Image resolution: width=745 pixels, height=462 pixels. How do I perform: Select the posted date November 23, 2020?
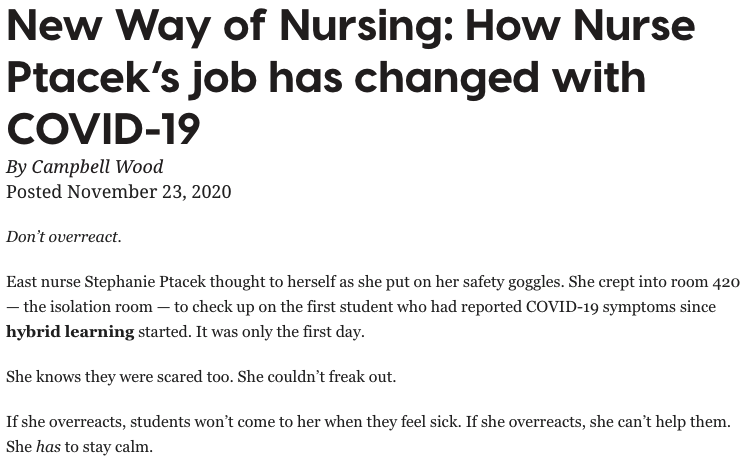149,192
